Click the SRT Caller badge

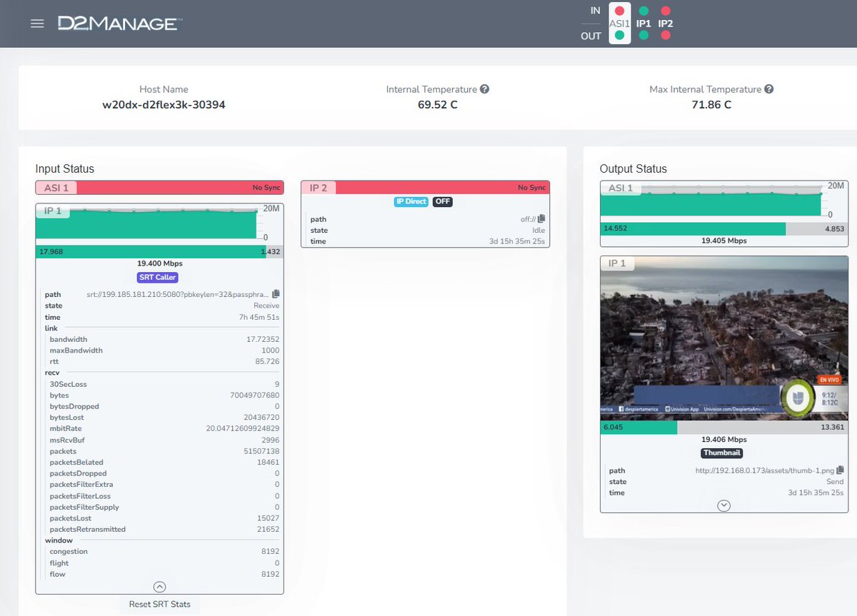pos(158,277)
